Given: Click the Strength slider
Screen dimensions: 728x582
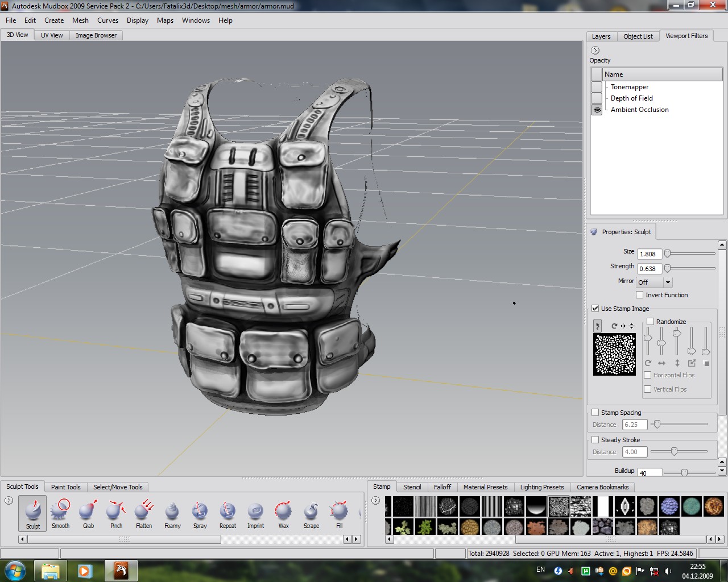Looking at the screenshot, I should click(690, 268).
